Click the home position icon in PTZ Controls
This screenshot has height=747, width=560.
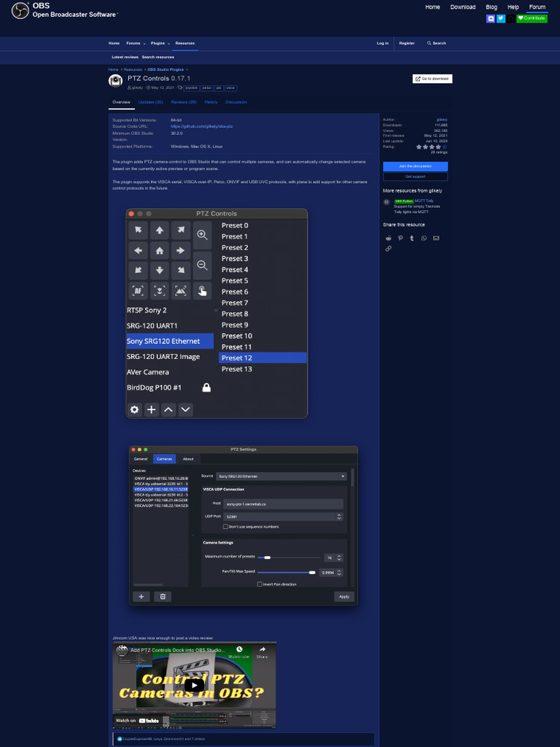160,251
